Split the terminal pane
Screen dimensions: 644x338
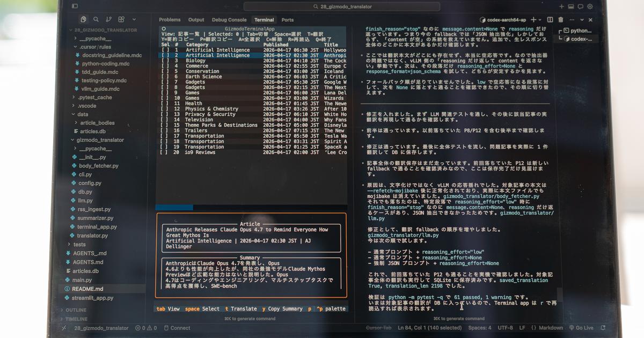551,19
